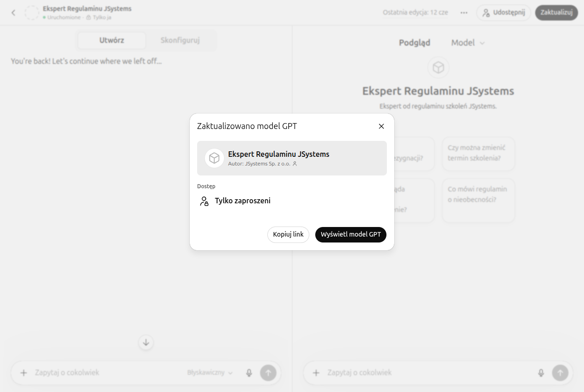Click Ostatnia edycja: 12 cze text
This screenshot has width=584, height=392.
click(416, 13)
